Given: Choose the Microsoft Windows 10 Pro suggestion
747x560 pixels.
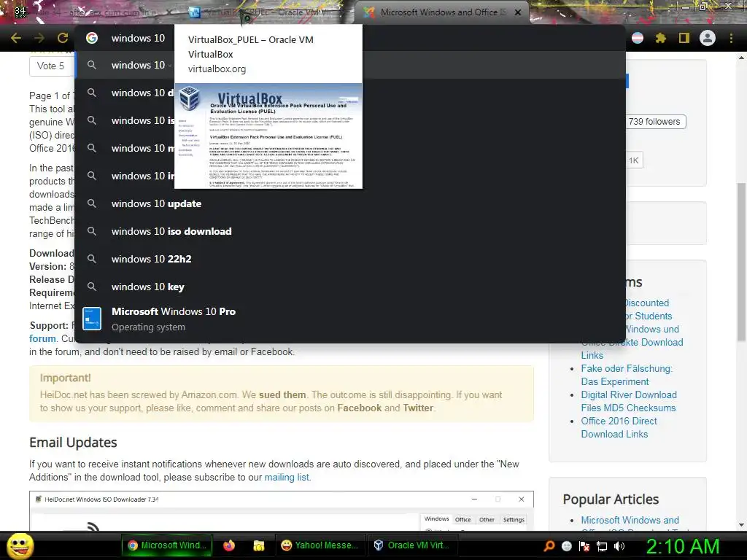Looking at the screenshot, I should click(350, 319).
